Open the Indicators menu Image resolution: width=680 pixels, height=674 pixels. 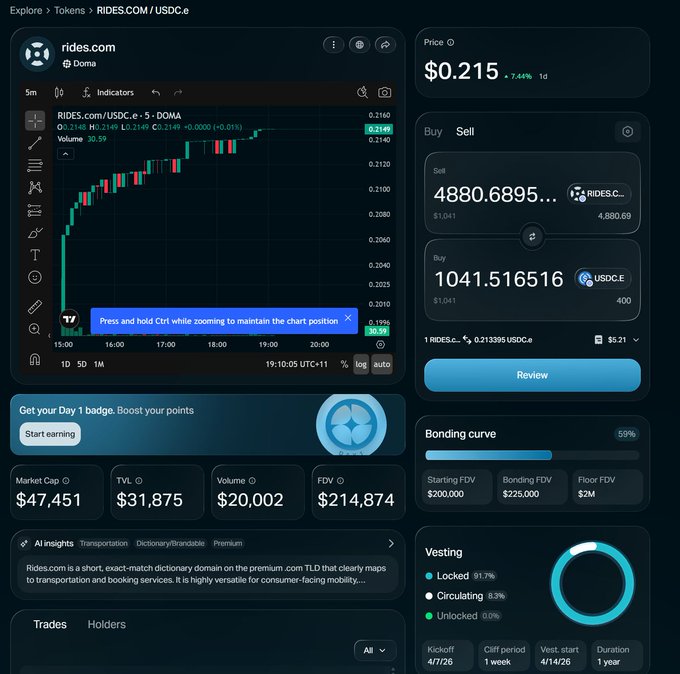tap(108, 92)
